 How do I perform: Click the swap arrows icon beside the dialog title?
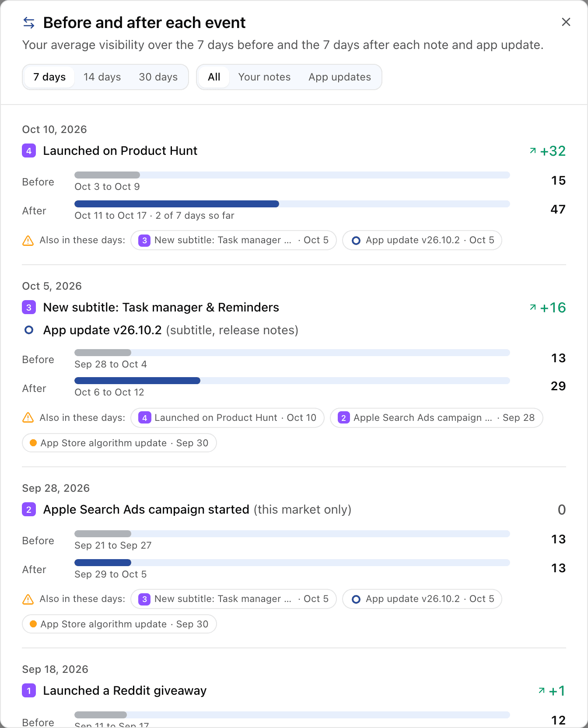(x=29, y=22)
